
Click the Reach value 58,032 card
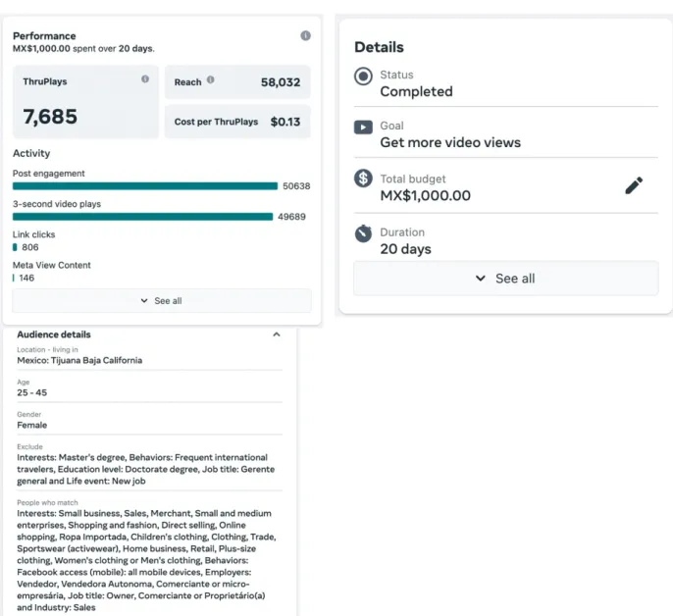237,82
